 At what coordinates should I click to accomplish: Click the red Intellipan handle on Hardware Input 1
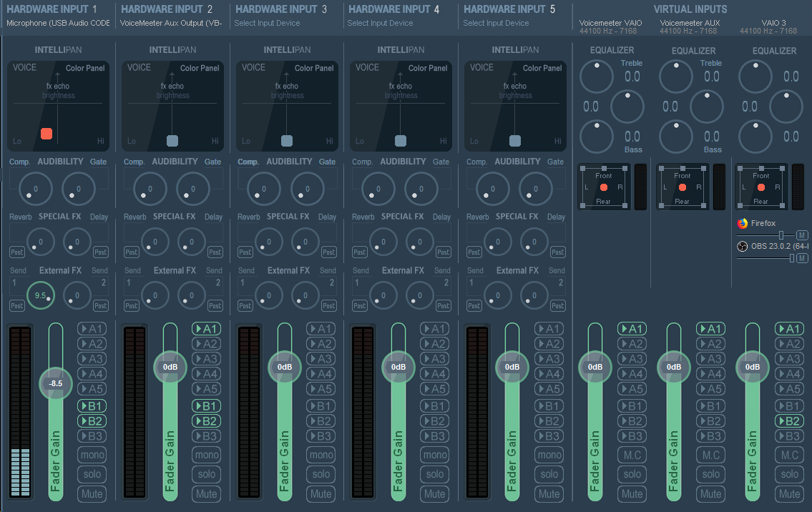(47, 134)
